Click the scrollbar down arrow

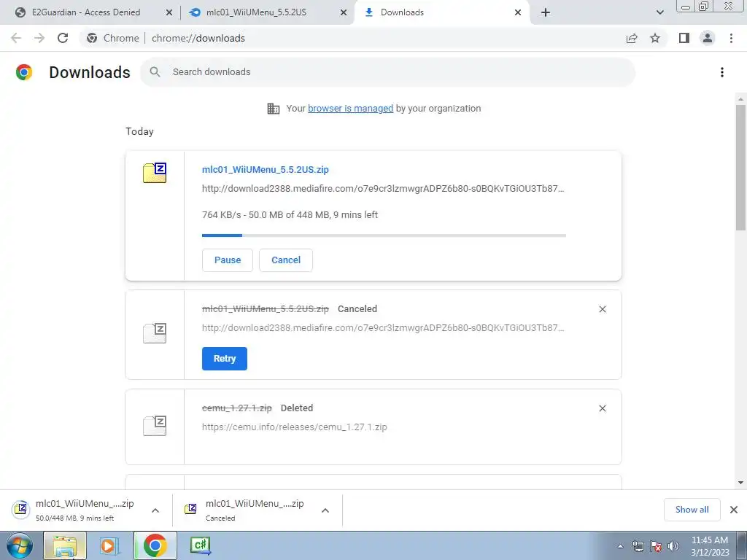pos(740,483)
